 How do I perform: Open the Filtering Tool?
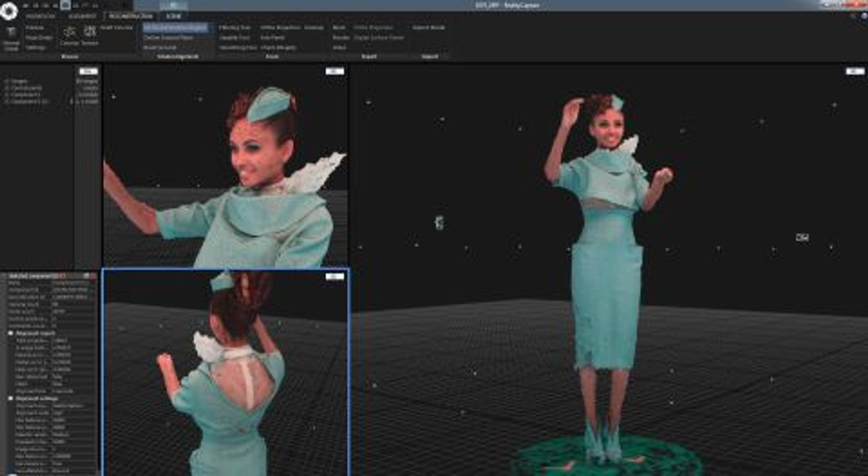[235, 27]
